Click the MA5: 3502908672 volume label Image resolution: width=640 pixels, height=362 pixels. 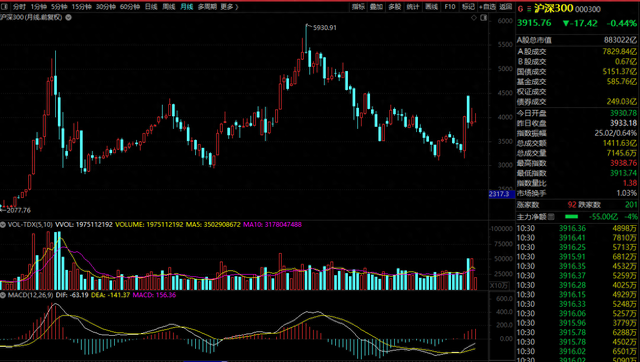pos(213,224)
